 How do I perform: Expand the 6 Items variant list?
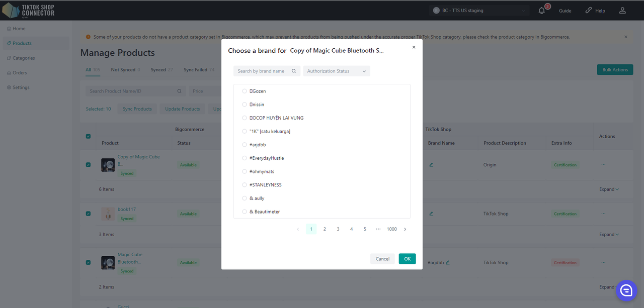coord(609,189)
